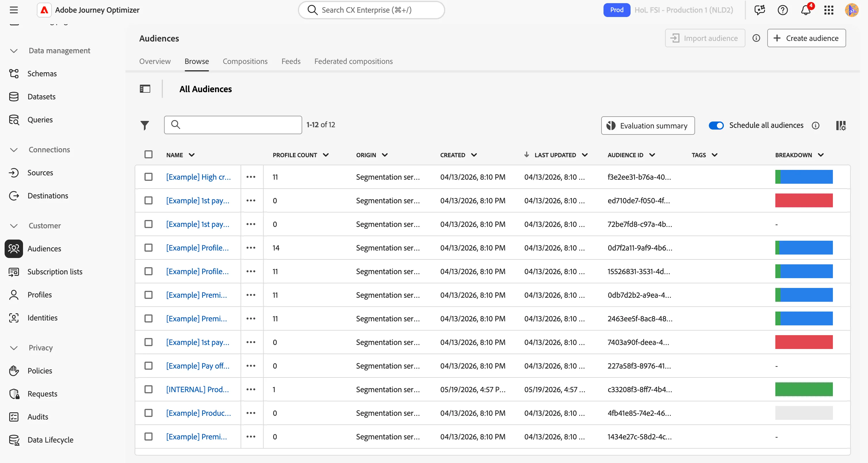Image resolution: width=868 pixels, height=463 pixels.
Task: Open Datasets in sidebar
Action: click(41, 97)
